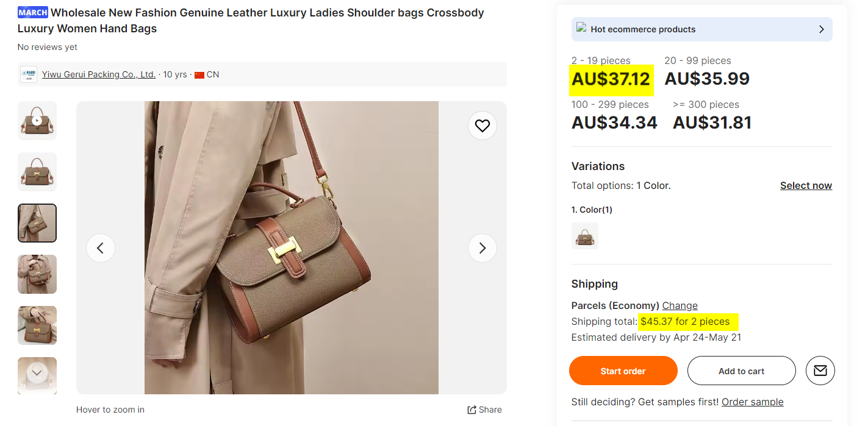The image size is (868, 426).
Task: Show previous product image
Action: tap(101, 248)
